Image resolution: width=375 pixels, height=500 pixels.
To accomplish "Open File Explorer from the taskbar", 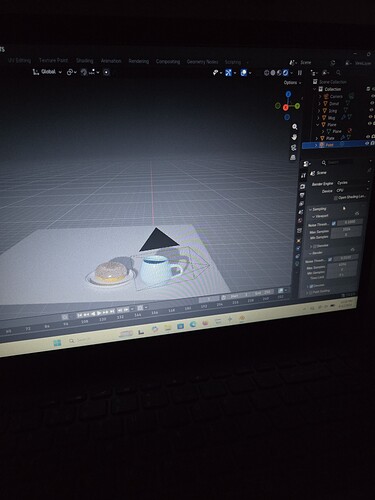I will tap(168, 328).
